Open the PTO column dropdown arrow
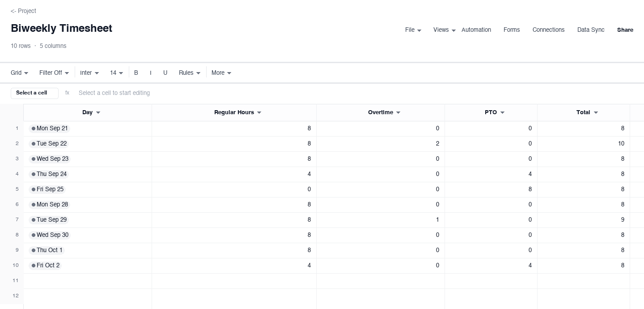 (502, 113)
